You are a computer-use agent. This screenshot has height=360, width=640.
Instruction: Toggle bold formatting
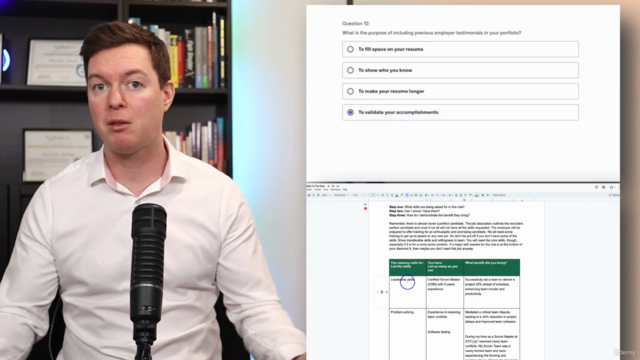(383, 195)
